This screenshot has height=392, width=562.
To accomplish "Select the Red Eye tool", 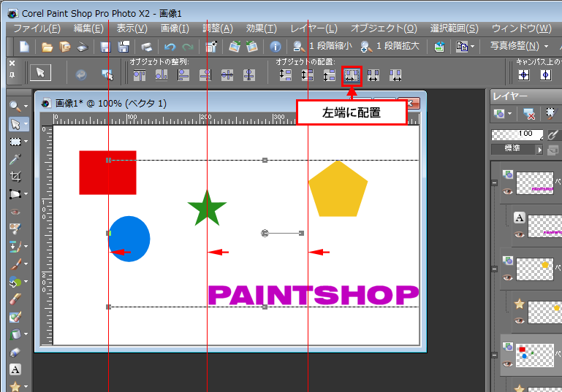I will tap(15, 212).
